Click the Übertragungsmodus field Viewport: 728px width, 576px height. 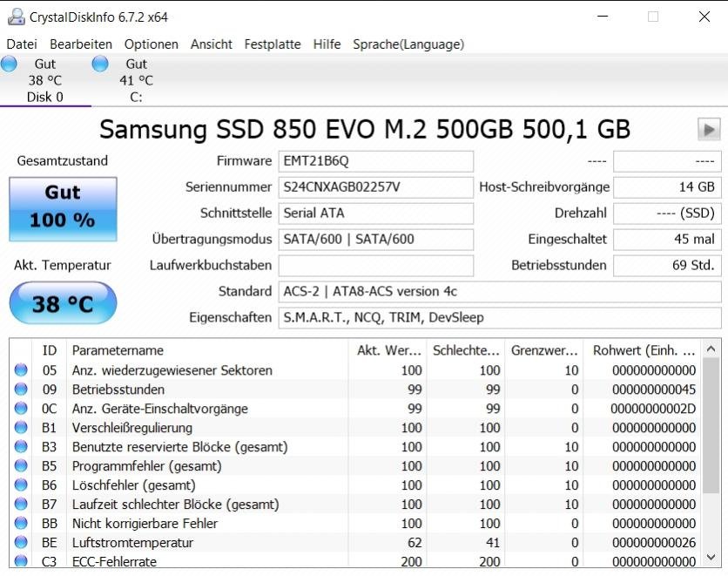pos(375,240)
